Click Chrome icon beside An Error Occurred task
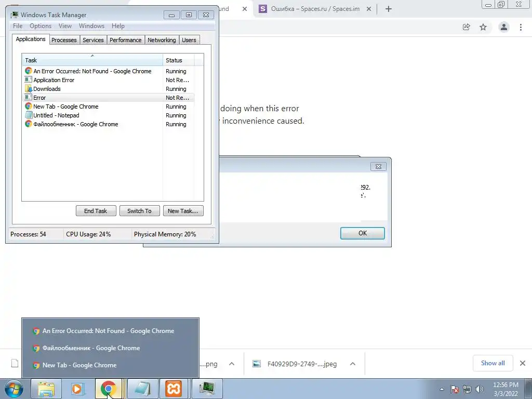The image size is (532, 399). click(29, 71)
